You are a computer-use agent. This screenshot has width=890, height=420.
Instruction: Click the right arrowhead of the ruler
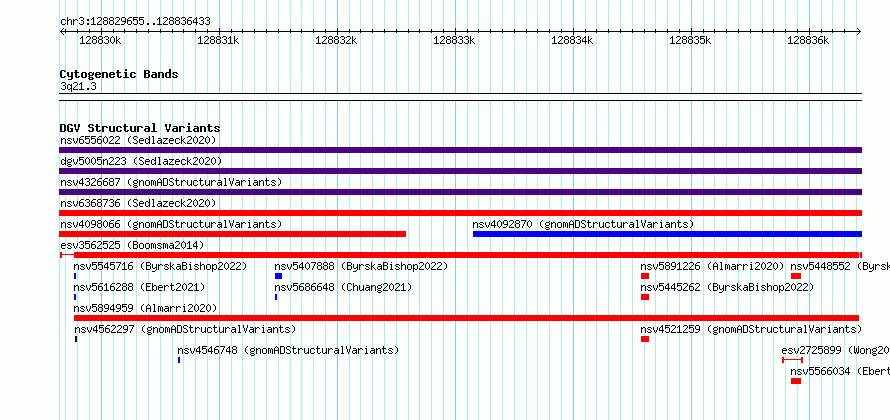tap(859, 31)
